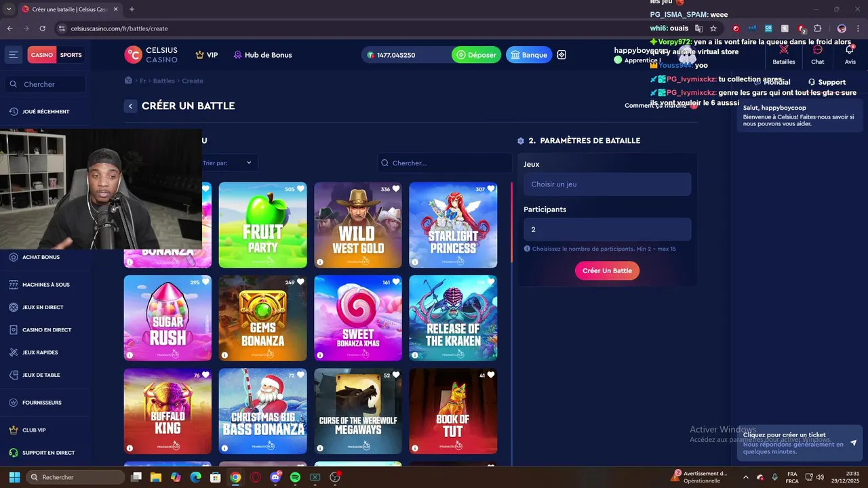This screenshot has width=868, height=488.
Task: Click the red games list scrollbar
Action: pos(511,223)
